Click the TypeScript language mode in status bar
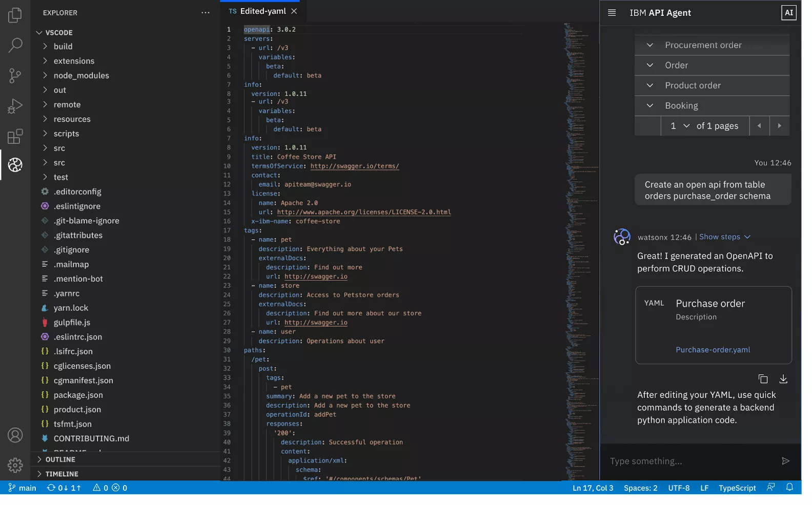The image size is (812, 505). pos(737,488)
